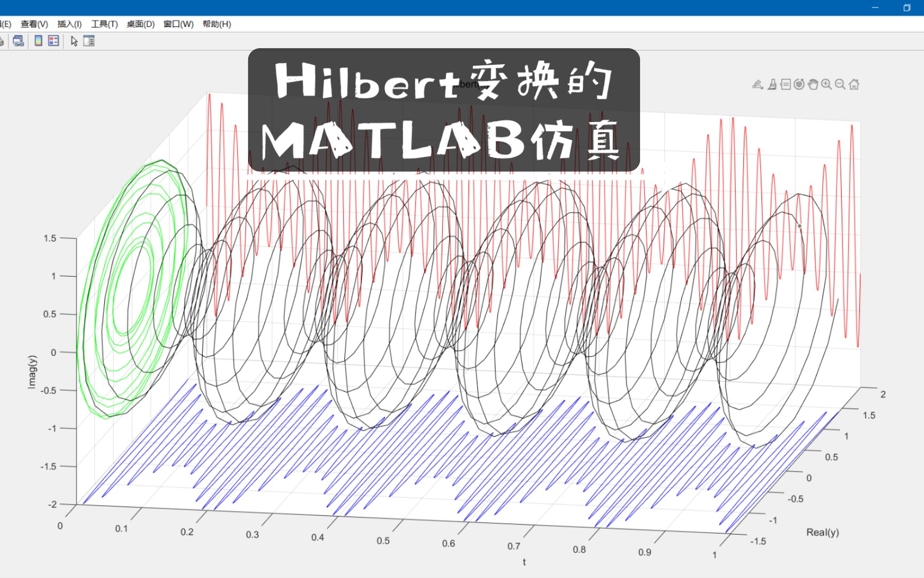Activate the Zoom Out tool

(840, 84)
